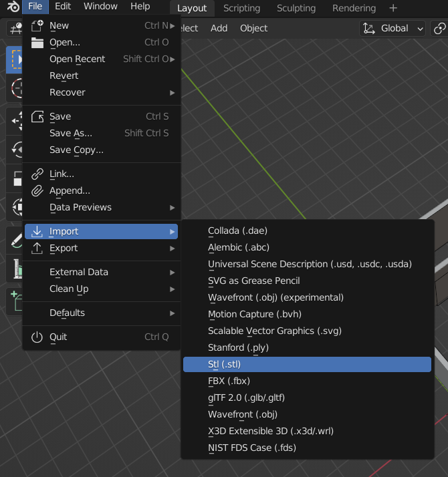Switch to the Layout workspace tab

pos(192,8)
